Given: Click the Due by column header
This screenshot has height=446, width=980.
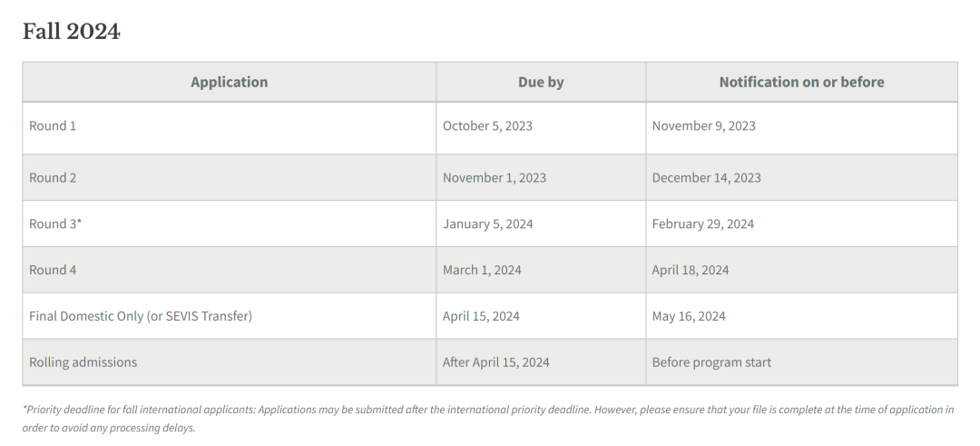Looking at the screenshot, I should [x=541, y=82].
